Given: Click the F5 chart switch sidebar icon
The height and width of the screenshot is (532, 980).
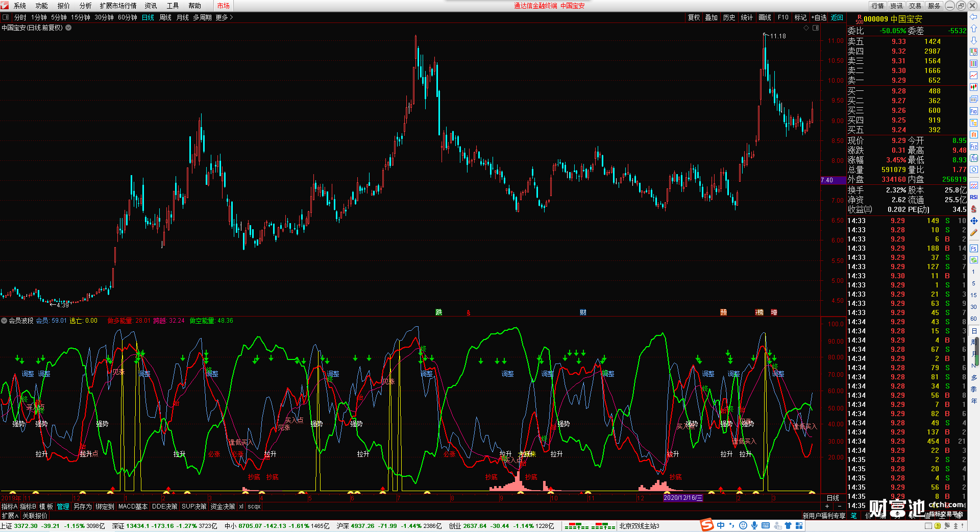Looking at the screenshot, I should coord(973,249).
